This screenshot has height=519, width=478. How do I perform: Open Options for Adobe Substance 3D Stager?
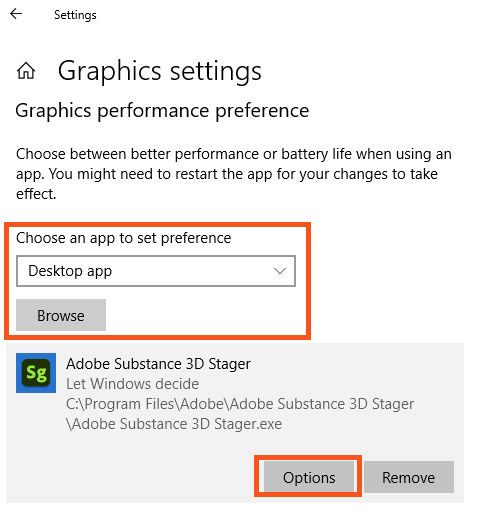pos(309,477)
